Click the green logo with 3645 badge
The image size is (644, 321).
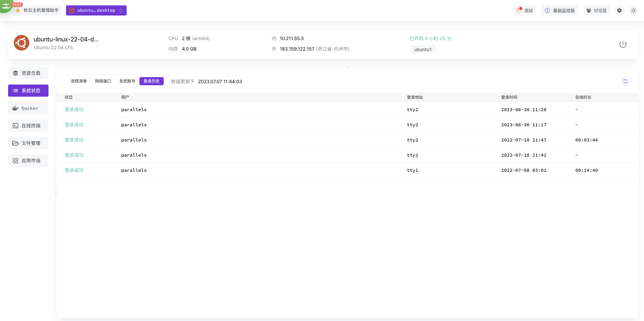coord(6,6)
